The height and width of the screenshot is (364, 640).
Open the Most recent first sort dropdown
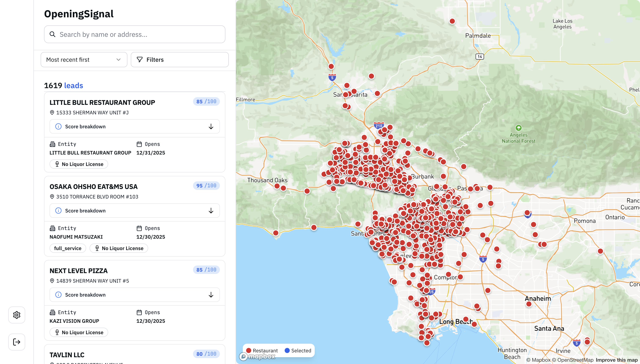click(84, 59)
